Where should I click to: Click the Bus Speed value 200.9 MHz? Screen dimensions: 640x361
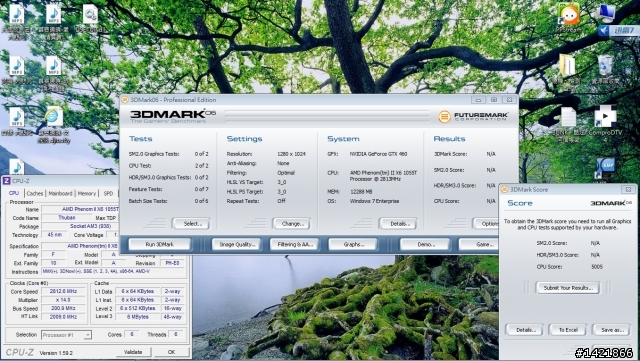click(63, 308)
